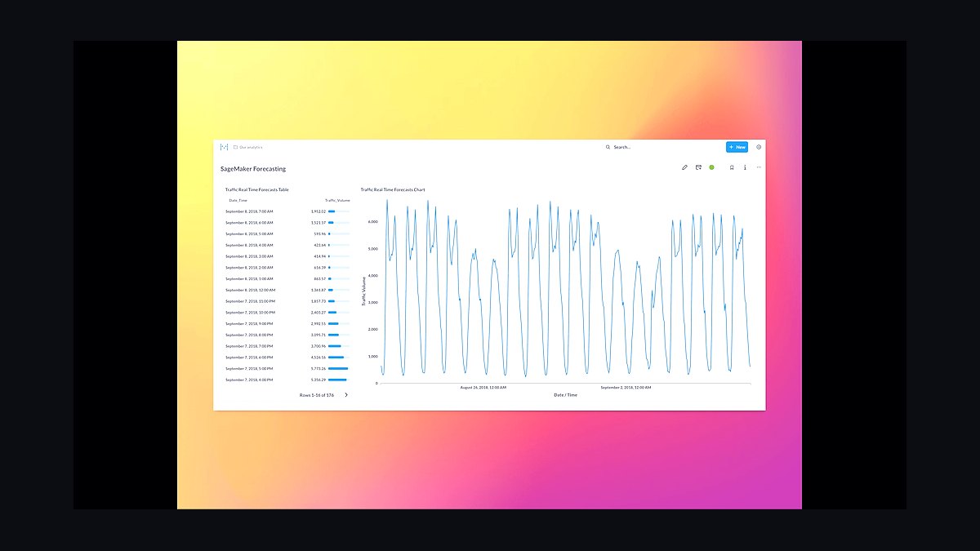Click the 2,403.27 traffic volume value

point(318,313)
